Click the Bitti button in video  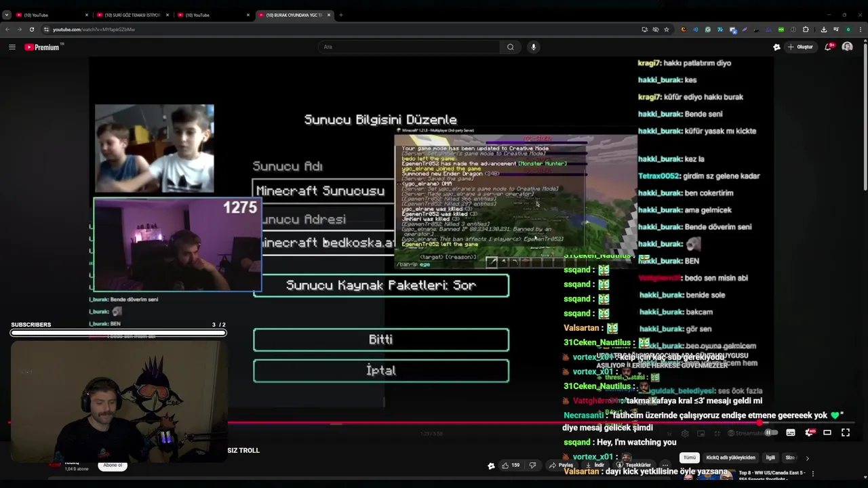click(x=381, y=340)
